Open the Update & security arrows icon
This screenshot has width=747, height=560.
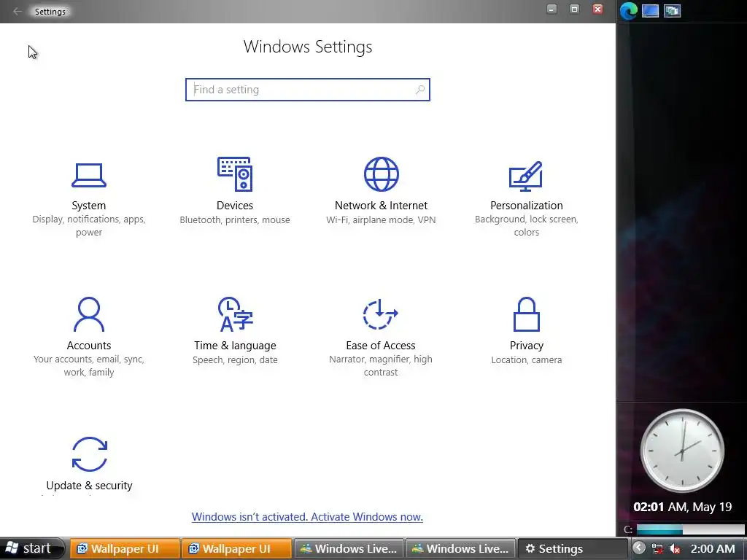pos(90,454)
